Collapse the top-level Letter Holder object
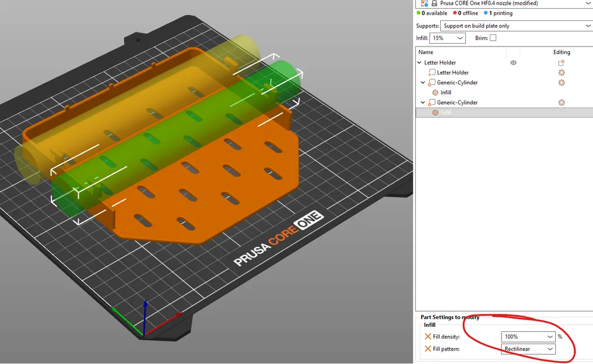This screenshot has height=364, width=593. pos(419,63)
